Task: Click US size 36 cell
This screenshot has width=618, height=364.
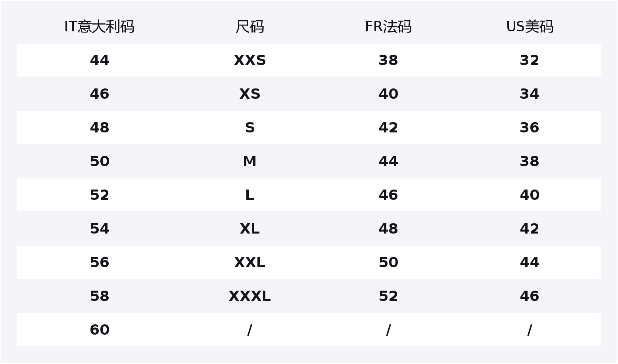Action: [530, 128]
